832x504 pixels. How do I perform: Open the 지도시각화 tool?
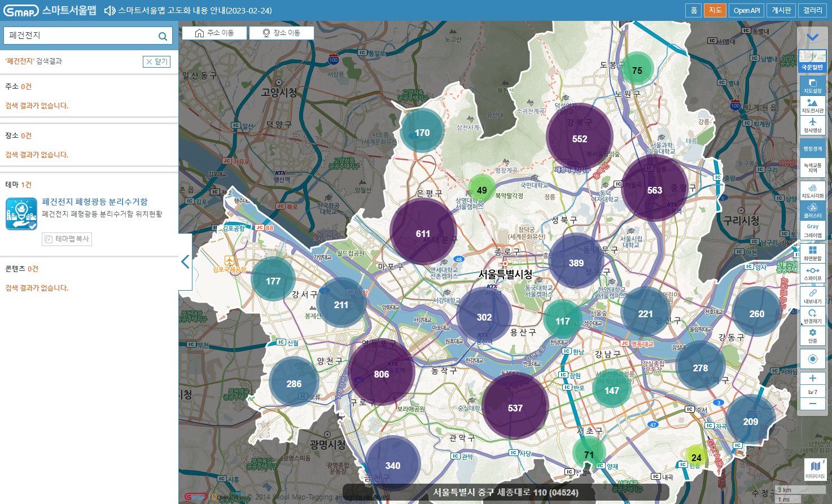point(812,191)
